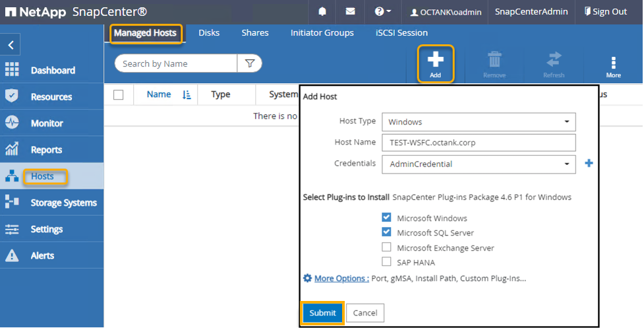Click the Hosts network icon
The image size is (644, 328).
point(11,176)
